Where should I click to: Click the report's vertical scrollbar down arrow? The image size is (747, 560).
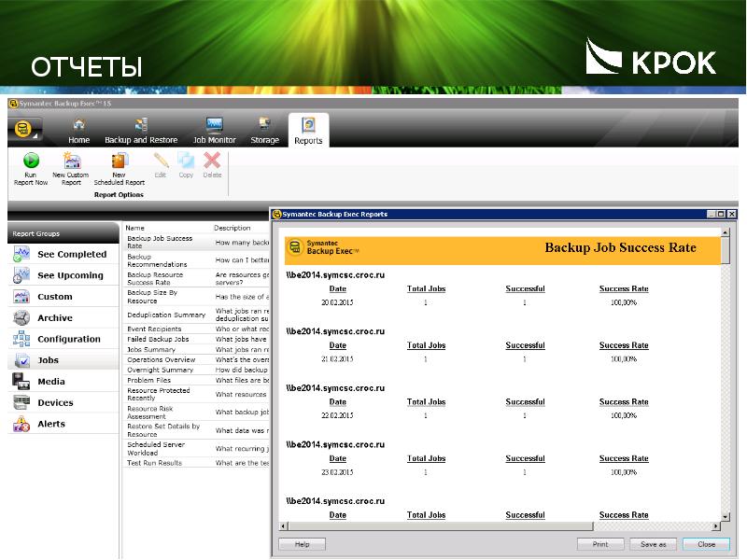pyautogui.click(x=726, y=516)
